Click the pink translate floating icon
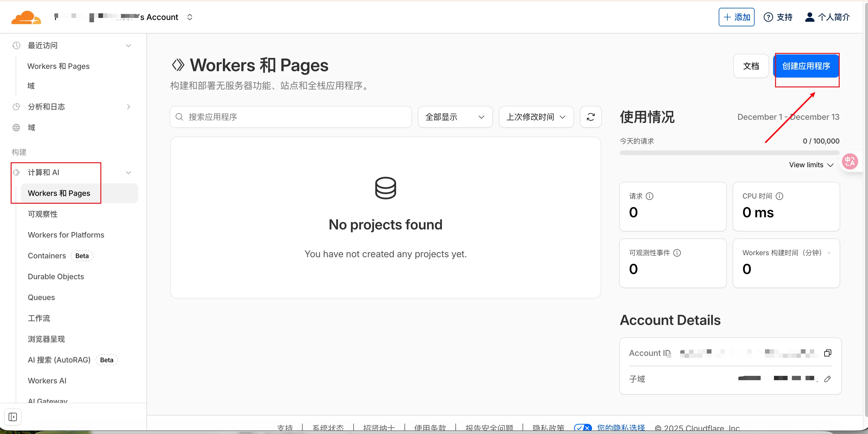 [849, 162]
